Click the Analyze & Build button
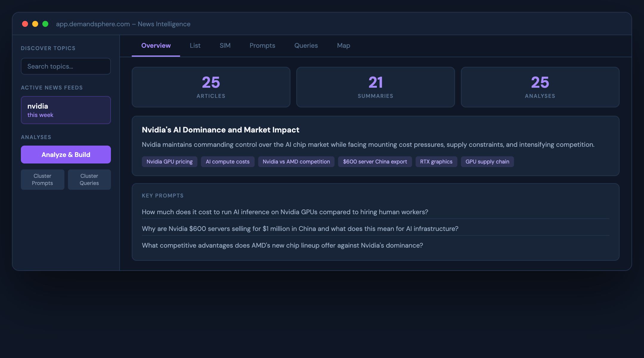This screenshot has width=644, height=358. (66, 155)
